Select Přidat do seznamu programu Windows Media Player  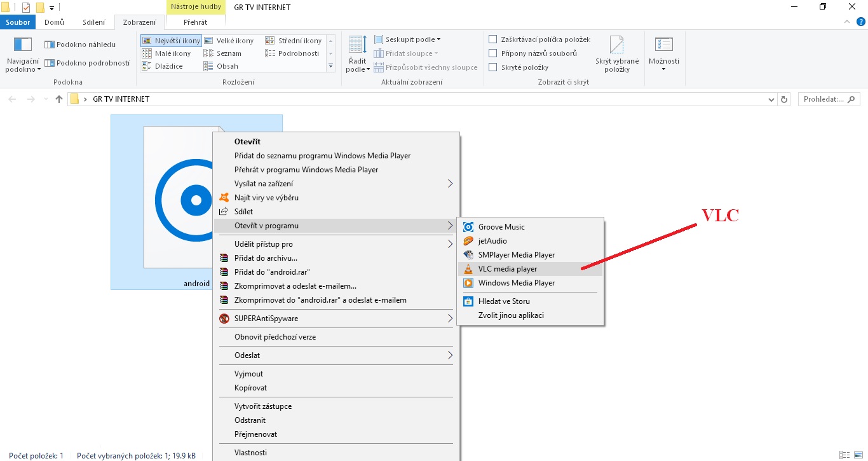coord(336,156)
